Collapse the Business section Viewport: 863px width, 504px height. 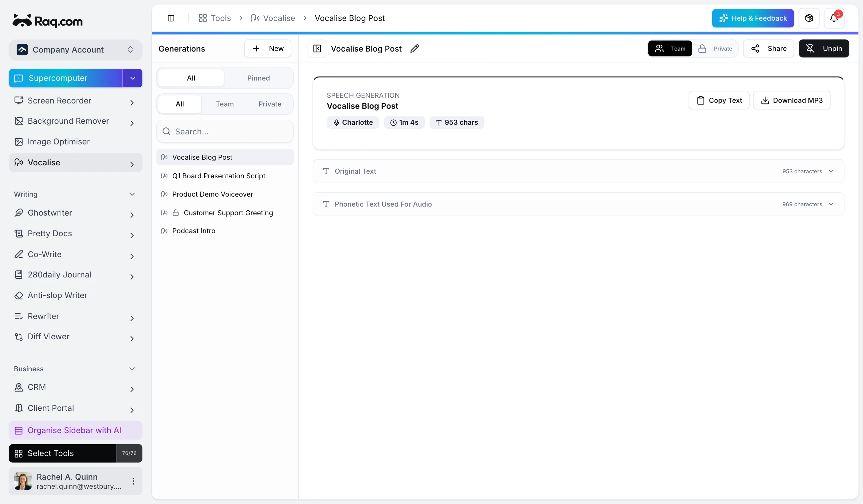tap(75, 369)
